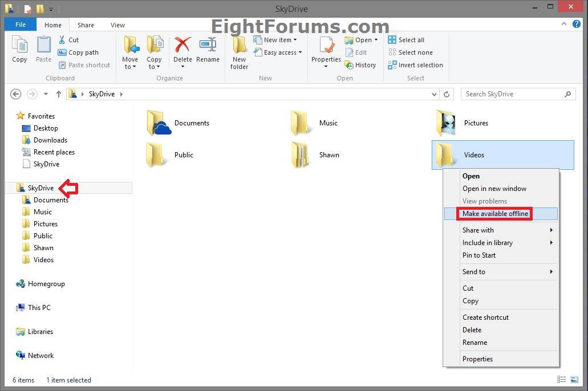
Task: Switch to details view in the status bar
Action: coord(561,380)
